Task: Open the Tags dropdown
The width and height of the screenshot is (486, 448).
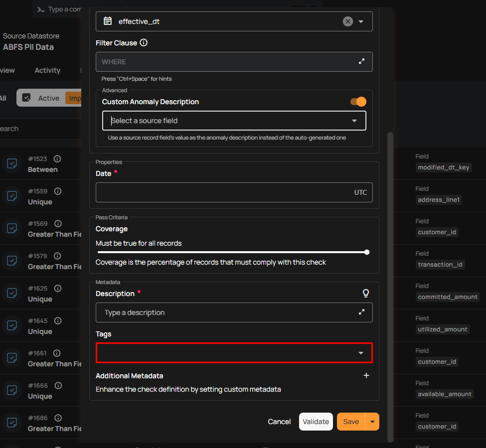Action: coord(361,353)
